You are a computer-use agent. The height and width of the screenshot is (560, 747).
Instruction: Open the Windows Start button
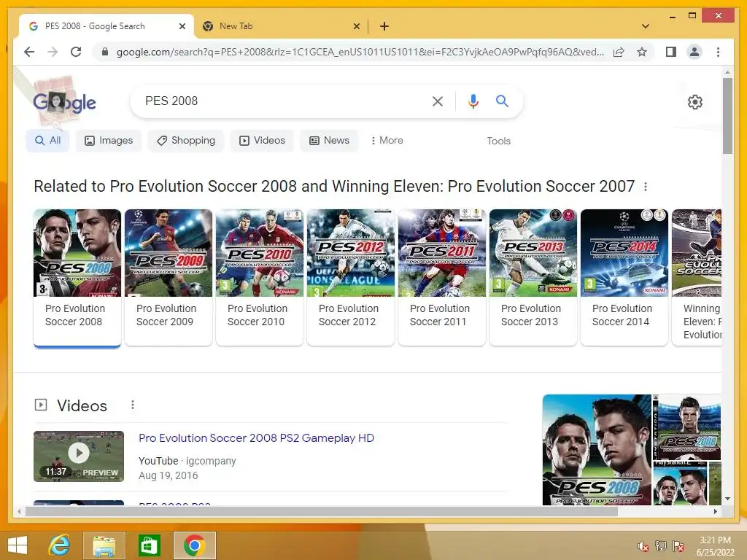[x=18, y=545]
